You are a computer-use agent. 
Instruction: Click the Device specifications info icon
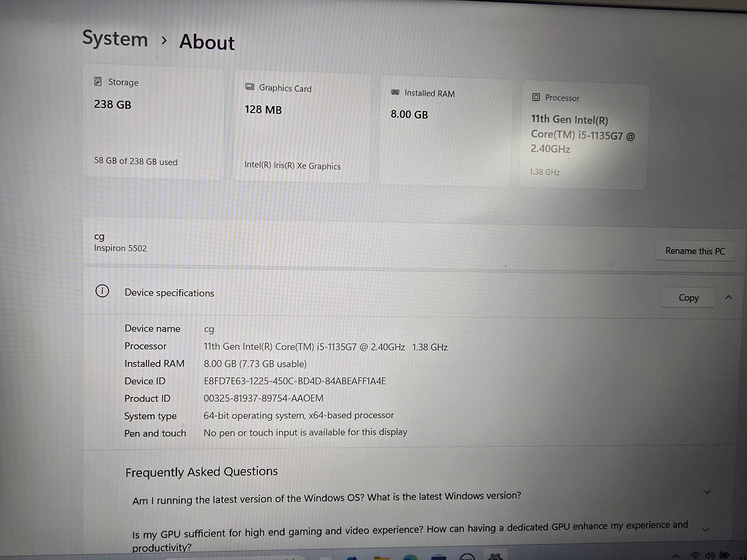102,291
